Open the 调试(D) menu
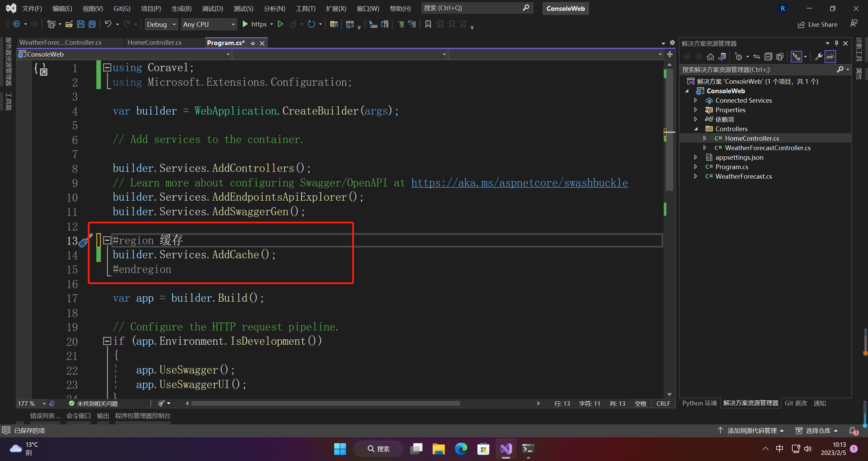868x461 pixels. coord(212,8)
